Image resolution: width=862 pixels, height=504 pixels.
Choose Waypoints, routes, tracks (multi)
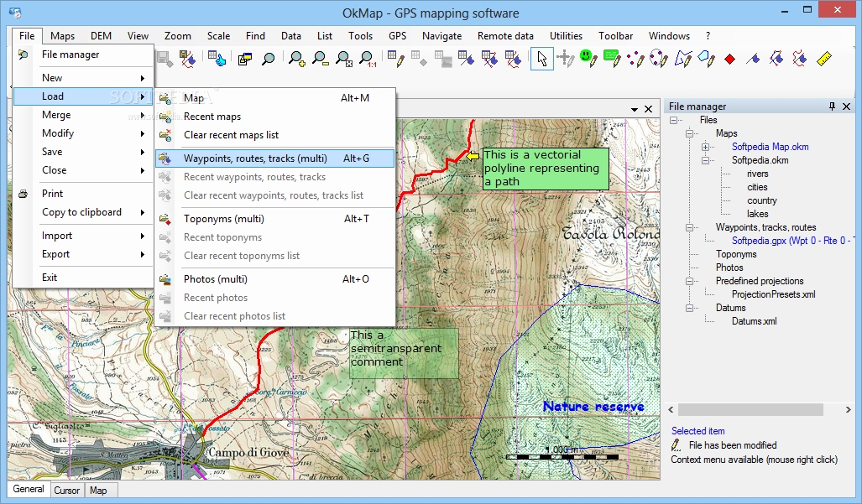[x=274, y=158]
